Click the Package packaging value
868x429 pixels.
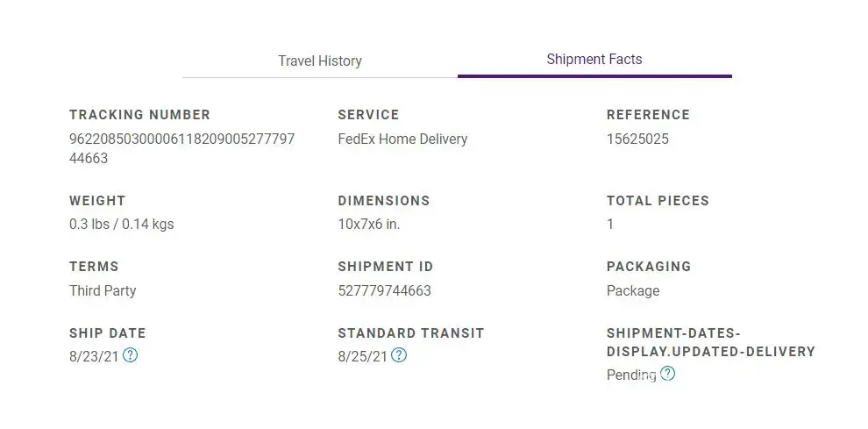pos(633,290)
